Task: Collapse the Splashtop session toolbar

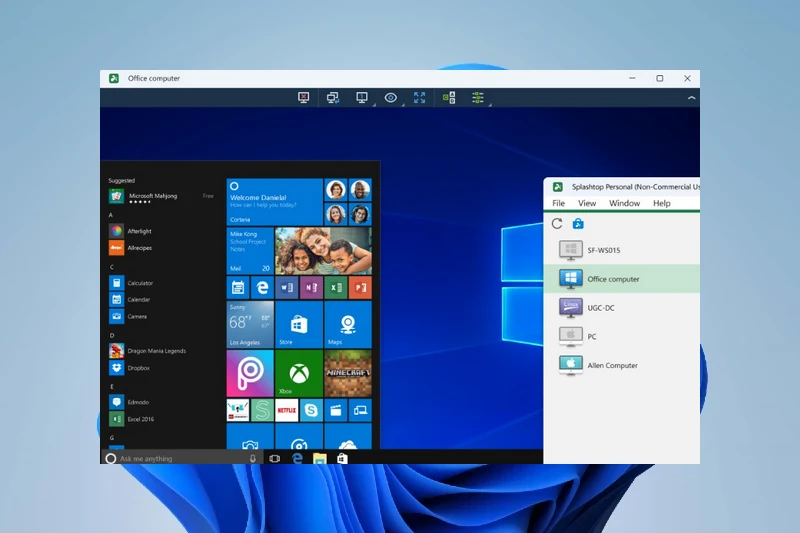Action: pyautogui.click(x=691, y=97)
